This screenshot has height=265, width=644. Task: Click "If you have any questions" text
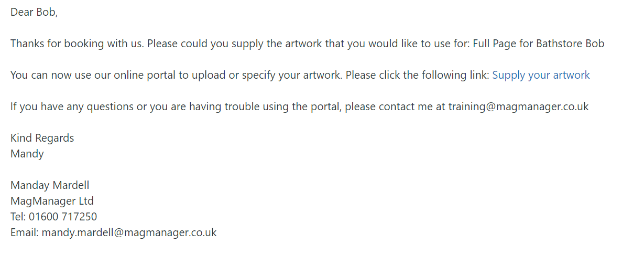pos(72,107)
